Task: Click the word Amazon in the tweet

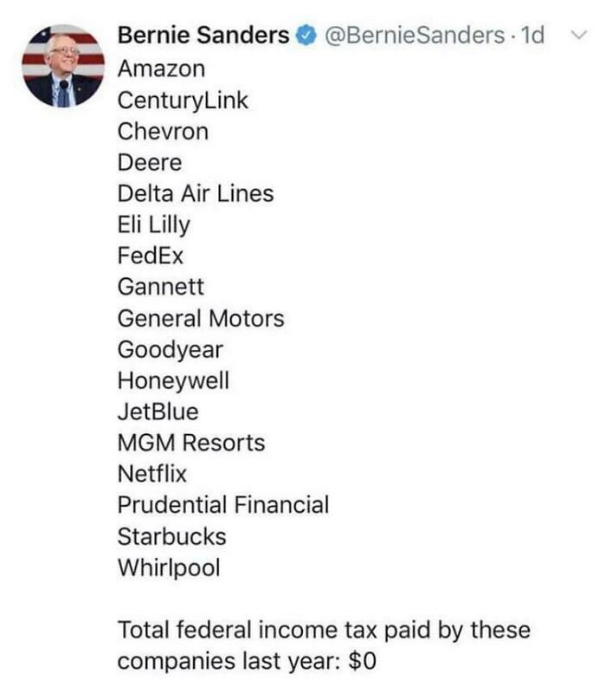Action: tap(162, 68)
